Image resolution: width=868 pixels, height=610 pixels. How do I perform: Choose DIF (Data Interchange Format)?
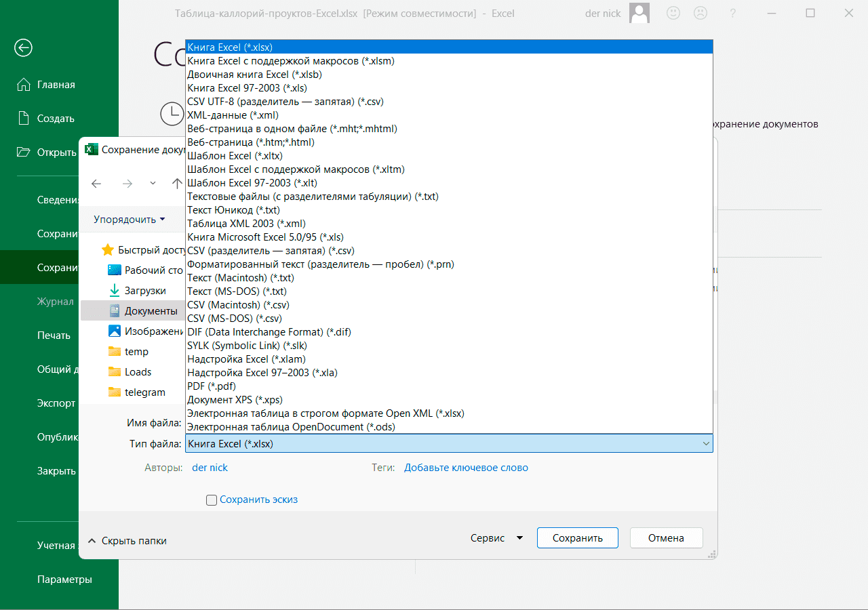449,332
